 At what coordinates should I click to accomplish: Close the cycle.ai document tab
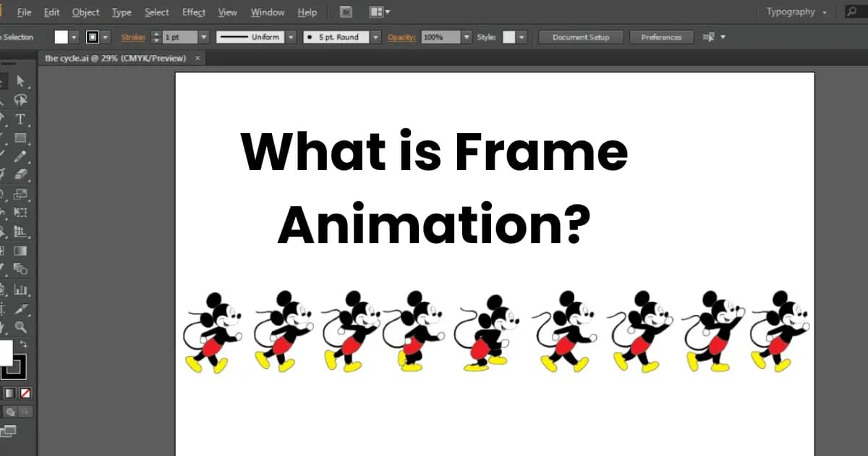[x=198, y=58]
